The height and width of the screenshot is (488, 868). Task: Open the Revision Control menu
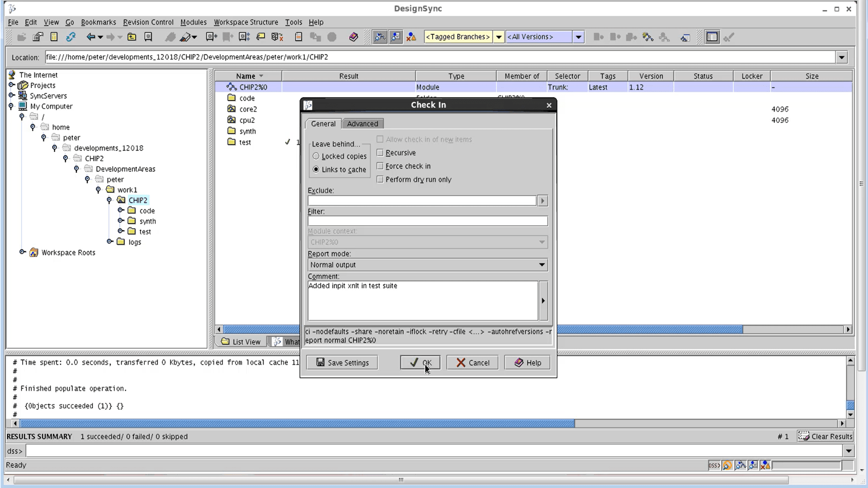tap(148, 22)
